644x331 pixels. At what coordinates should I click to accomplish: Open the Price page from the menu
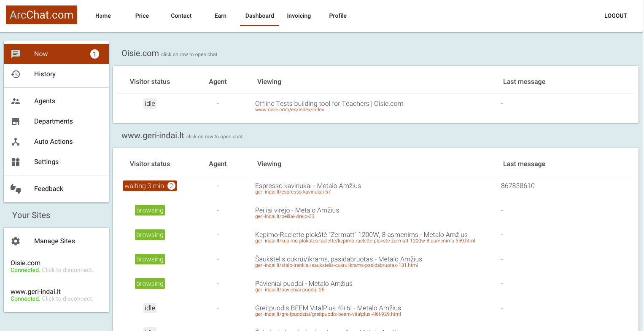tap(142, 16)
